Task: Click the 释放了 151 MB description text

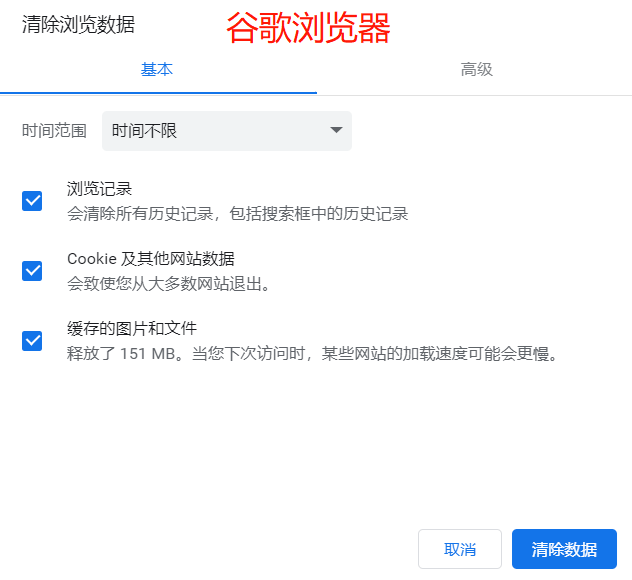Action: click(313, 354)
